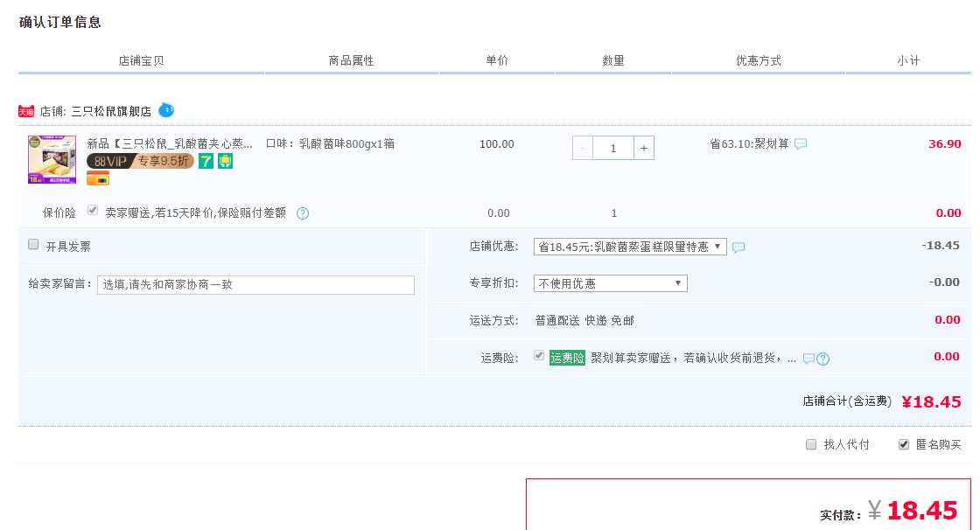Enable 开具发票 invoice checkbox
The image size is (980, 530).
[34, 244]
